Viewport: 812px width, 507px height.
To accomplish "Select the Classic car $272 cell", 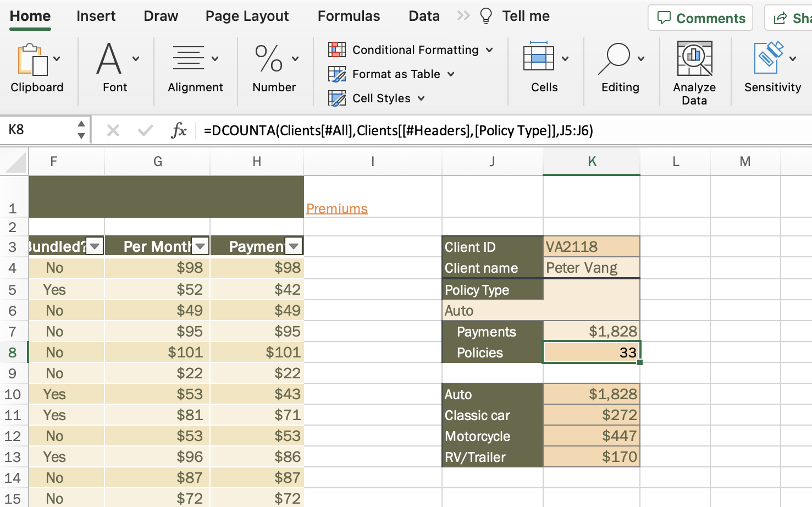I will [592, 415].
